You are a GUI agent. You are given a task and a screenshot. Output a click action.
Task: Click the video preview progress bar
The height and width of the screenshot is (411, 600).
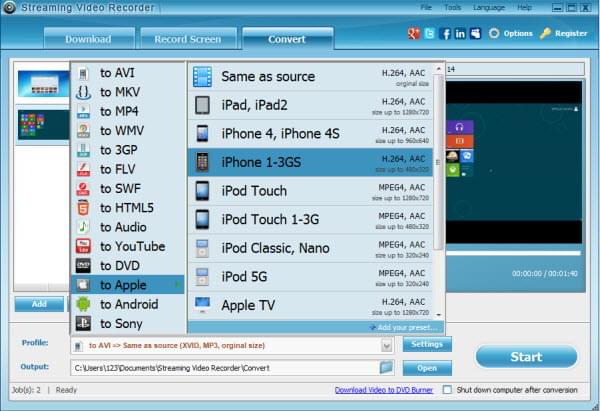513,253
